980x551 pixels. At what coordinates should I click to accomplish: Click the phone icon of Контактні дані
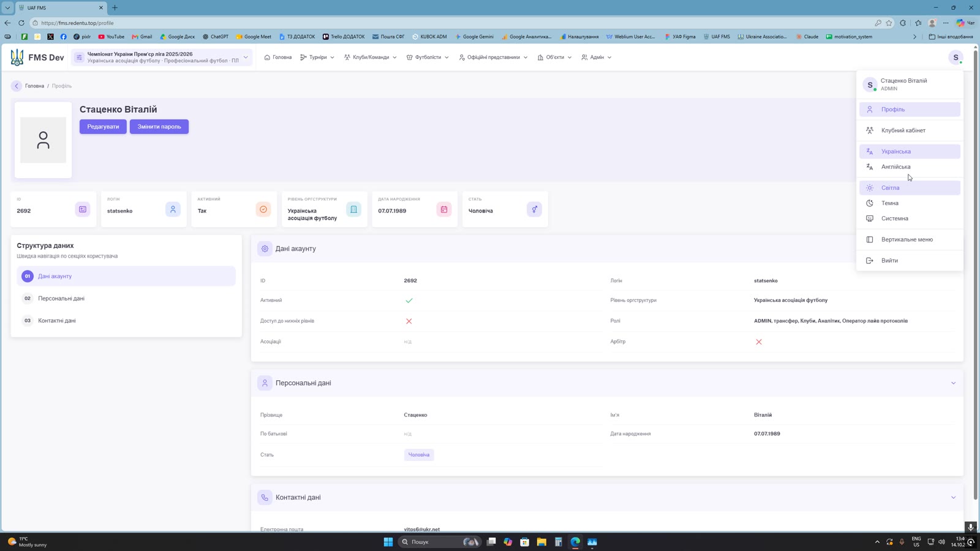265,498
